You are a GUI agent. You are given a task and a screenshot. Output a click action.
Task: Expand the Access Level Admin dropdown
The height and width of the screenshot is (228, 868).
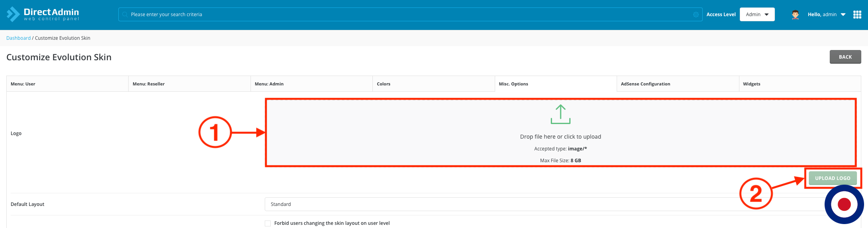[757, 15]
